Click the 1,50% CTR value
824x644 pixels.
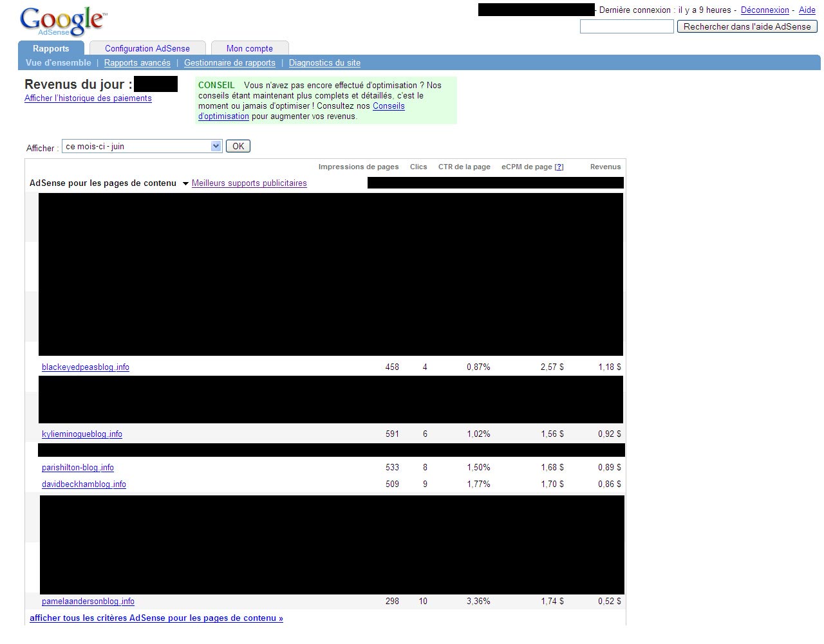[x=478, y=467]
